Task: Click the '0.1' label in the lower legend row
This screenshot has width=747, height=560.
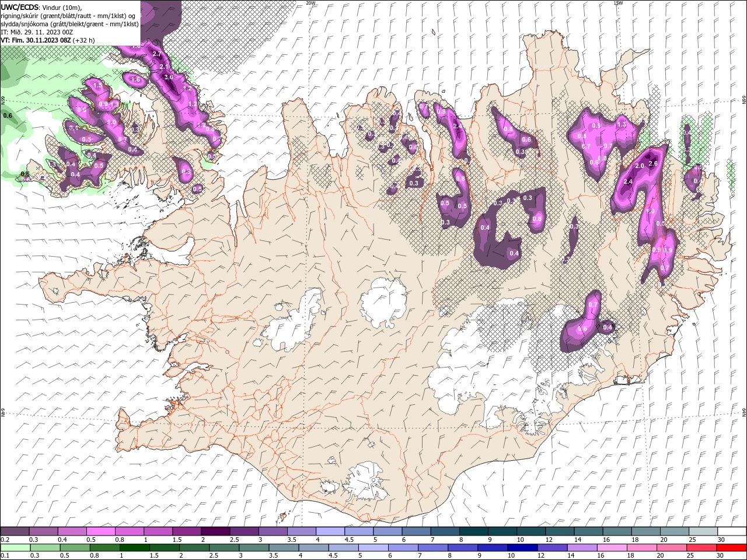Action: tap(5, 556)
